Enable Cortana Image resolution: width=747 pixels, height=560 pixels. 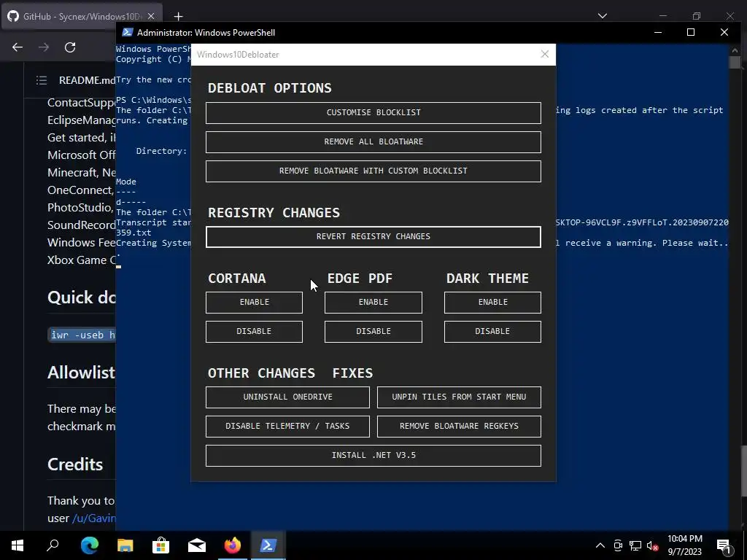[254, 303]
